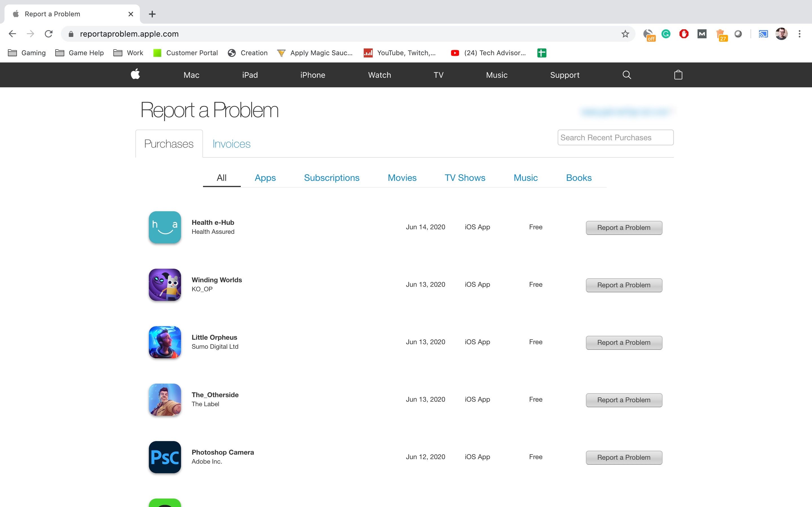
Task: Report a Problem for Health e-Hub
Action: coord(623,228)
